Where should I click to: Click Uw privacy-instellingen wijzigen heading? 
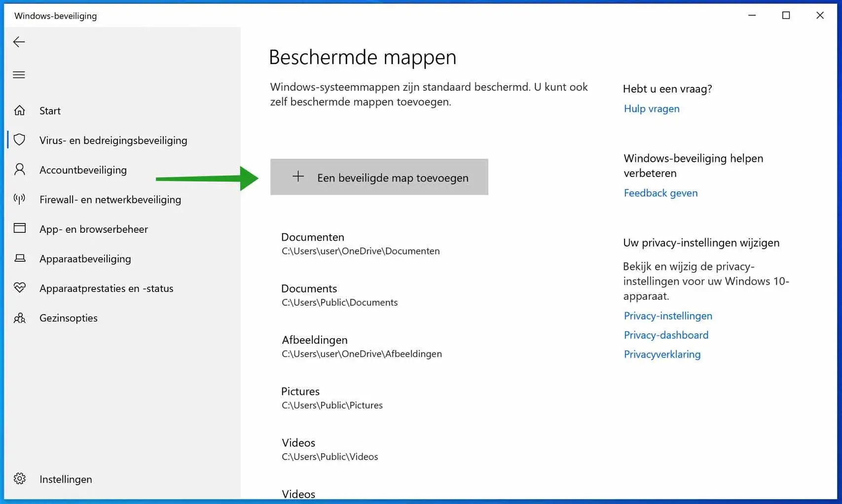701,243
